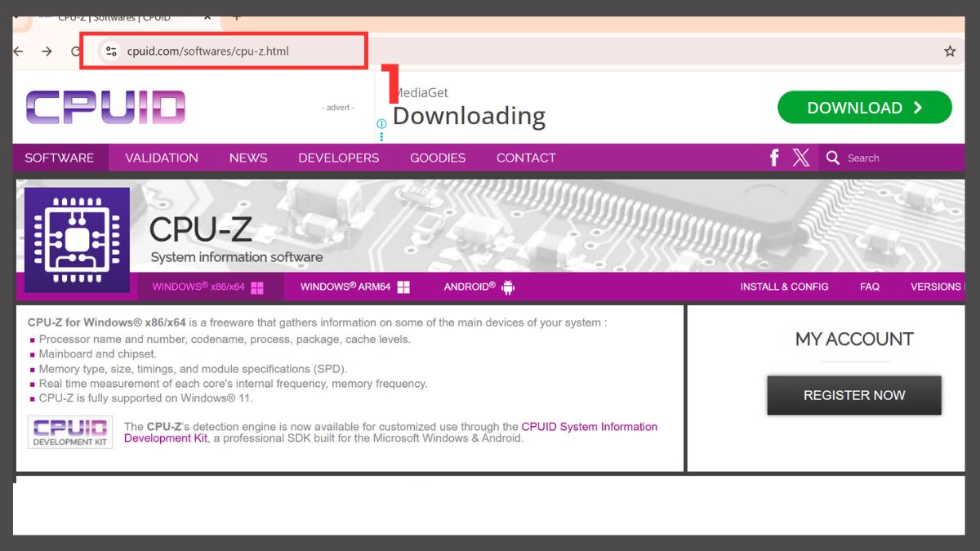980x551 pixels.
Task: Open the new tab plus button
Action: 237,17
